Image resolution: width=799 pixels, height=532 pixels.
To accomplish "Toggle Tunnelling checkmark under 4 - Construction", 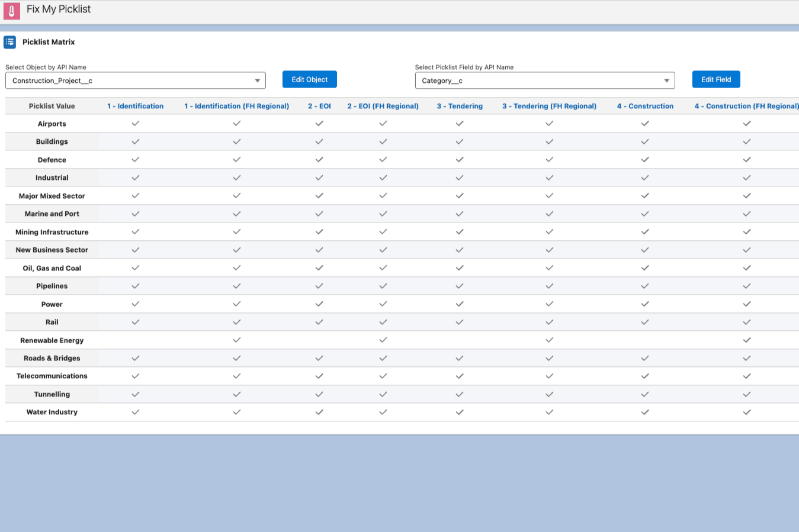I will pos(645,394).
